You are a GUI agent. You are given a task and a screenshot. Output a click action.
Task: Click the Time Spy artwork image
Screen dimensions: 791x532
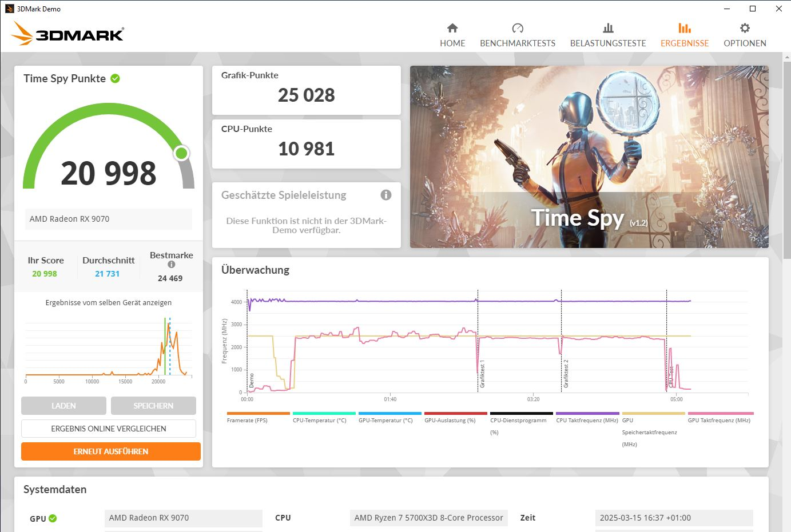(x=589, y=157)
